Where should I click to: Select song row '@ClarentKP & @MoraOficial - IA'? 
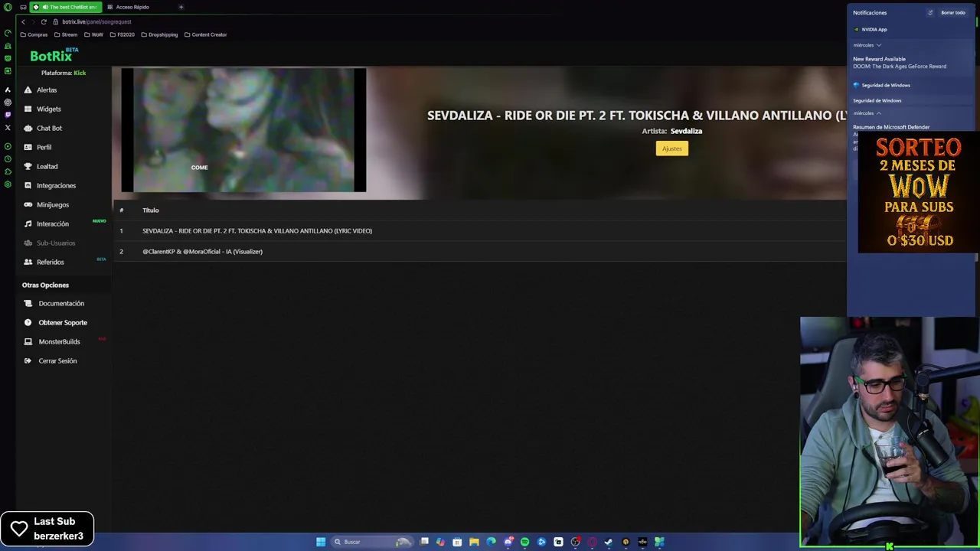(479, 251)
